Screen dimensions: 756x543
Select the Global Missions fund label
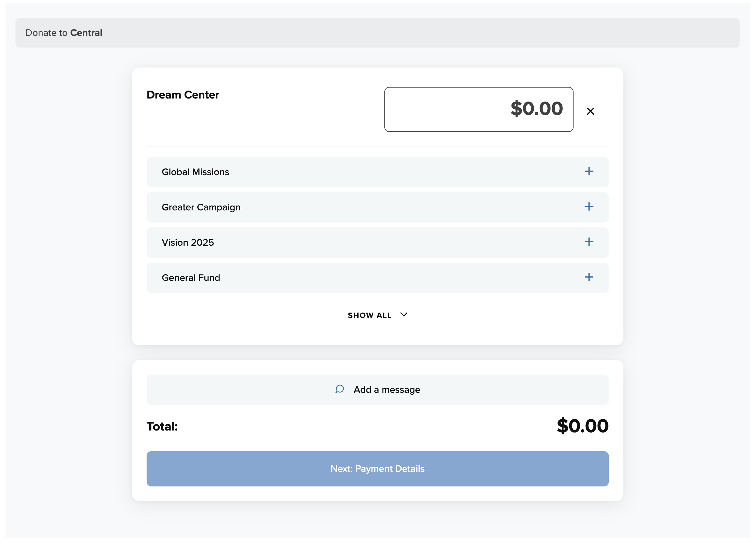click(x=195, y=172)
